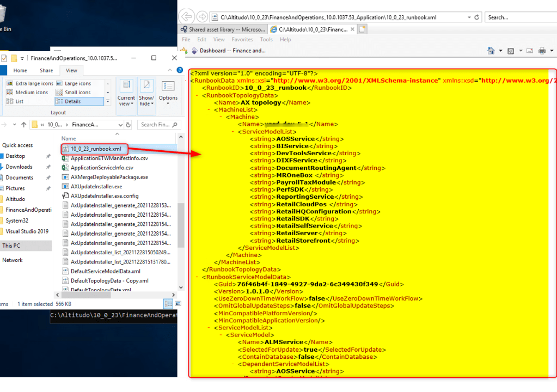
Task: Open the AXUpdateInstaller.exe.config file icon
Action: pos(66,196)
